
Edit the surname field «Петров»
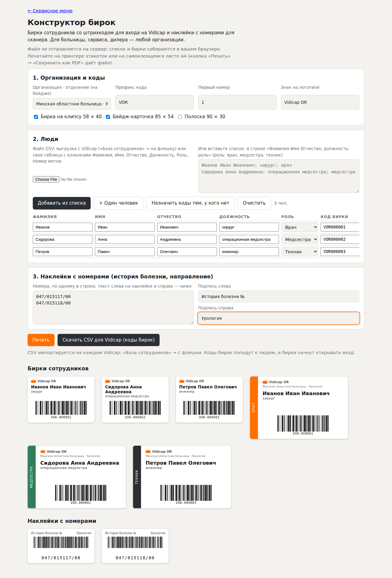(x=62, y=252)
